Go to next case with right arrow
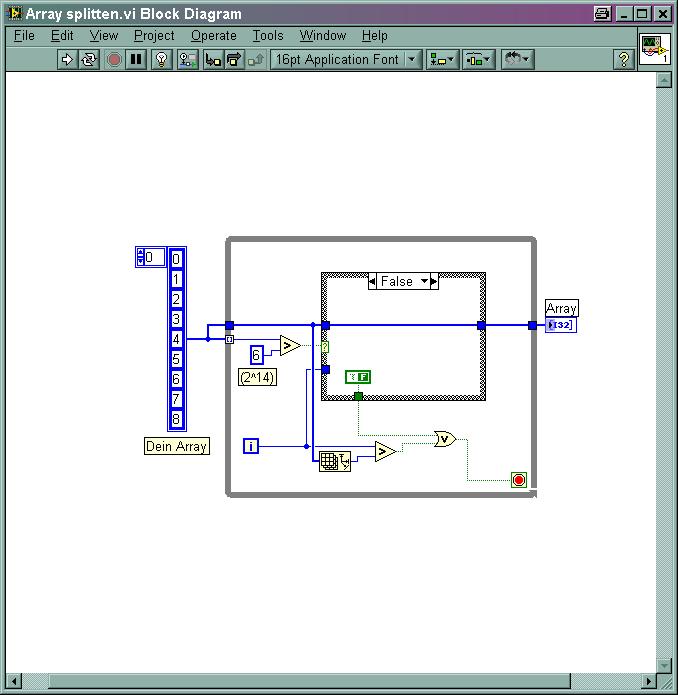This screenshot has width=678, height=695. click(x=434, y=281)
